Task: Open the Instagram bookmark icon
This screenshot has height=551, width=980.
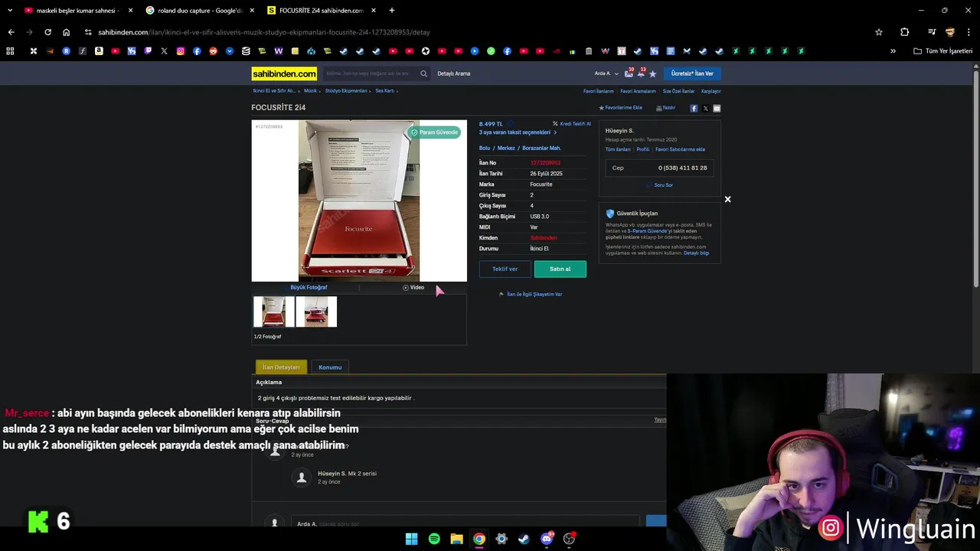Action: (181, 51)
